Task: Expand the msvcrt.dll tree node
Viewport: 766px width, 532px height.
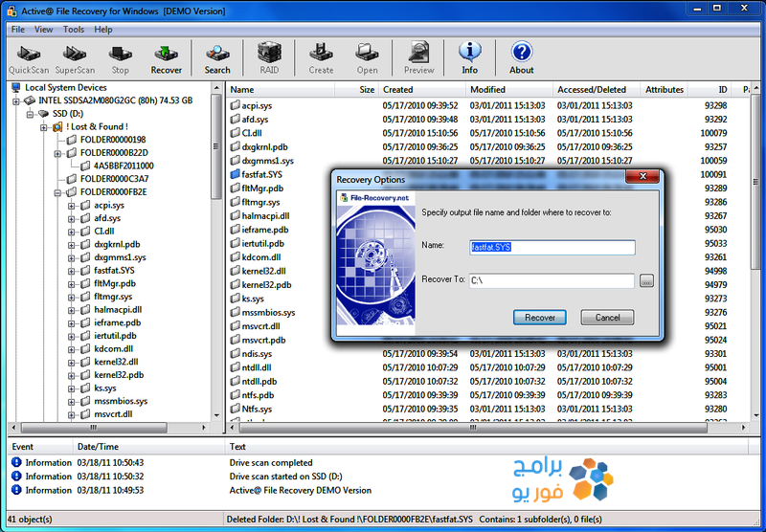Action: [71, 414]
